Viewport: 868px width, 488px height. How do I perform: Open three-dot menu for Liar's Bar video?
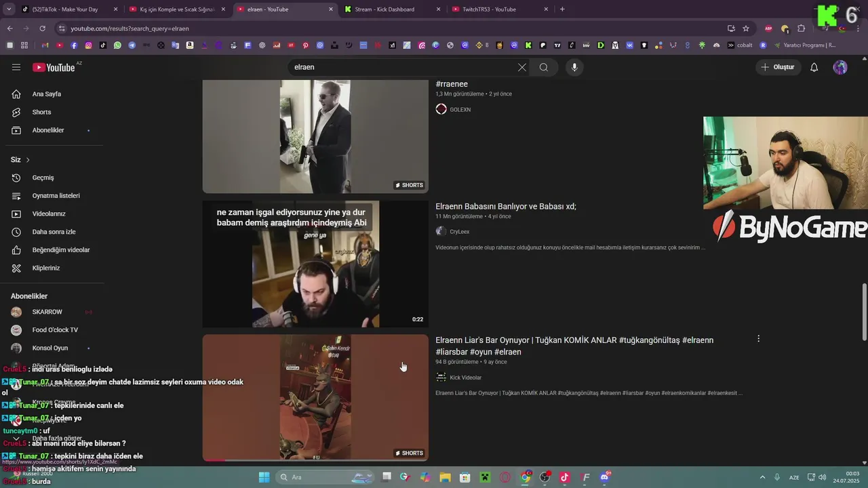pos(758,339)
